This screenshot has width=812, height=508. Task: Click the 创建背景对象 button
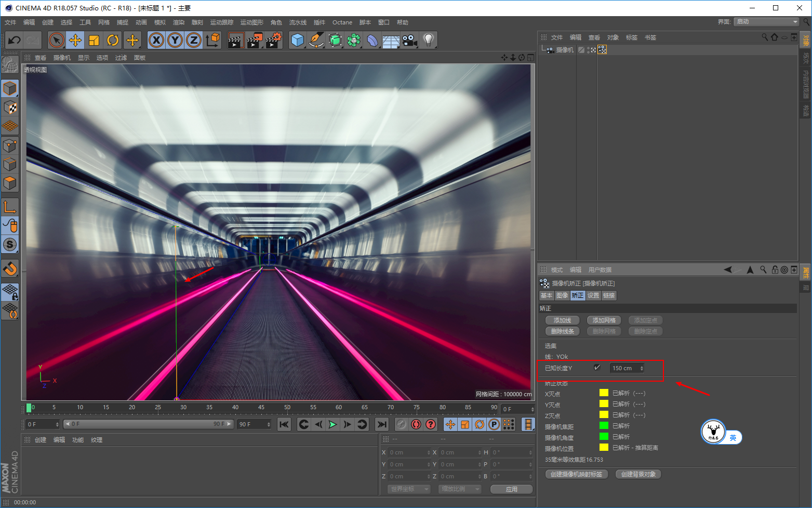[638, 474]
